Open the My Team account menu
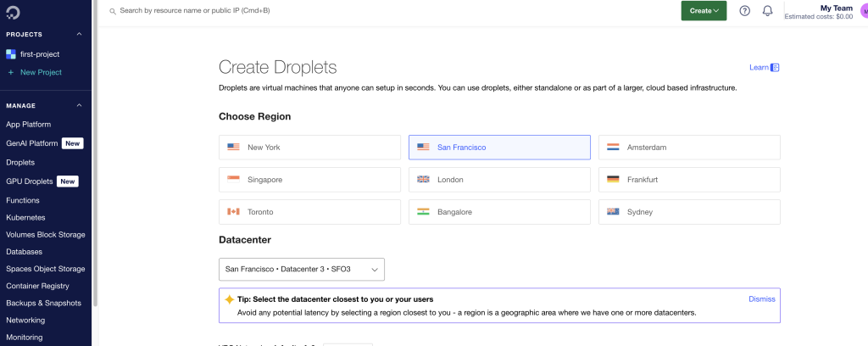Screen dimensions: 868x346 click(x=819, y=12)
